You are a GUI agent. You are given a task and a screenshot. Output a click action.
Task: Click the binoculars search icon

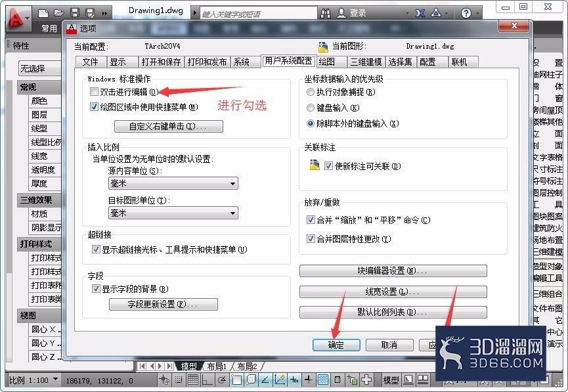(325, 14)
